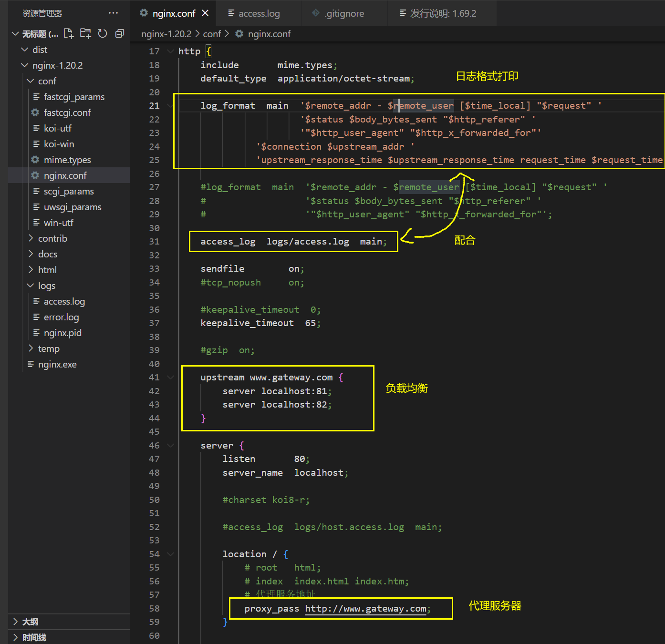Click the .gitignore tab git icon
The image size is (665, 644).
pos(316,13)
